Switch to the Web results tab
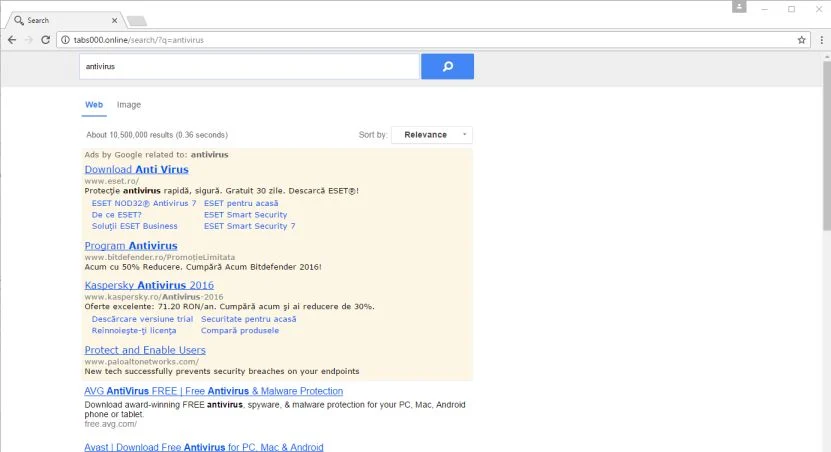 94,104
